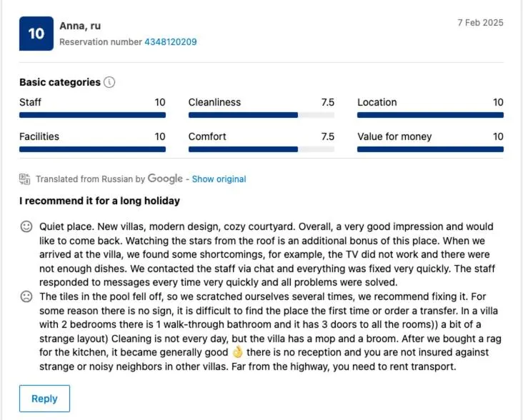The image size is (523, 420).
Task: Click the sad face negative feedback icon
Action: tap(26, 296)
